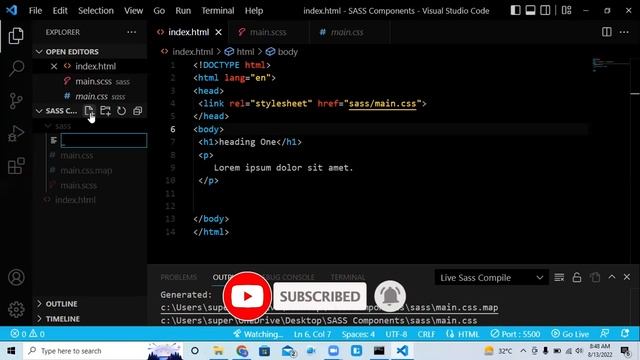Switch to the Terminal panel tab
640x360 pixels.
(348, 277)
